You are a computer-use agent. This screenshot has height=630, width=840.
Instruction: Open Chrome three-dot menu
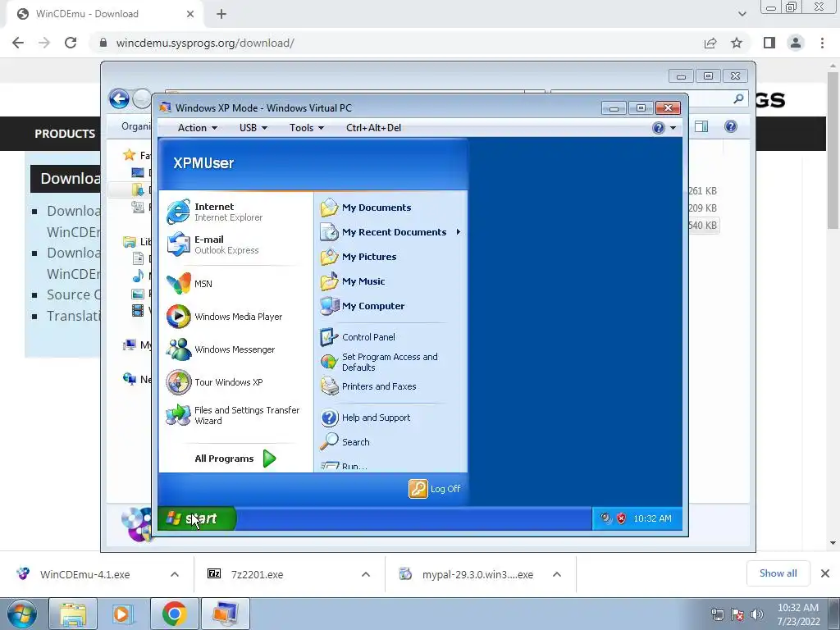click(x=822, y=43)
